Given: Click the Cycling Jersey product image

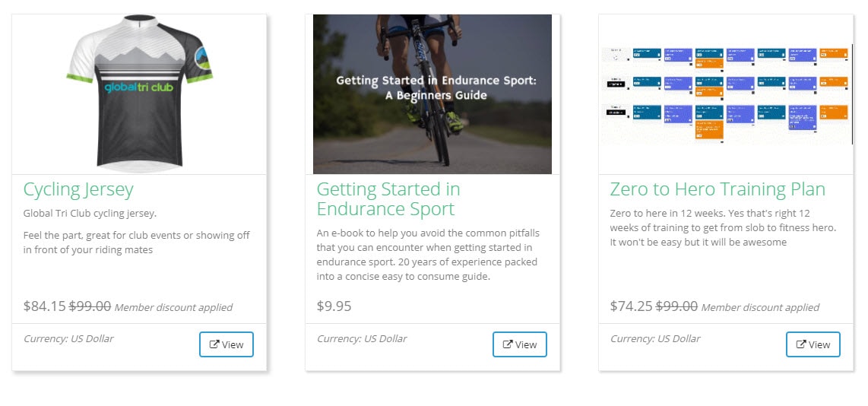Looking at the screenshot, I should [139, 94].
